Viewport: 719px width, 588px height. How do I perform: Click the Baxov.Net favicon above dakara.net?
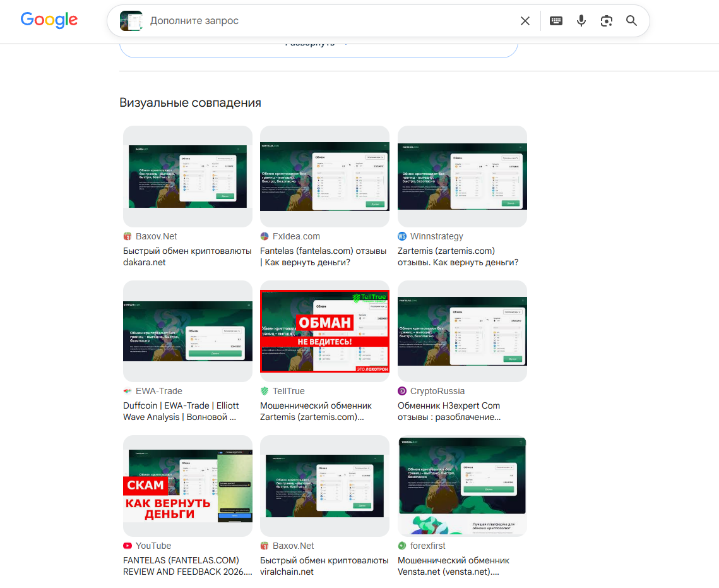click(x=128, y=236)
